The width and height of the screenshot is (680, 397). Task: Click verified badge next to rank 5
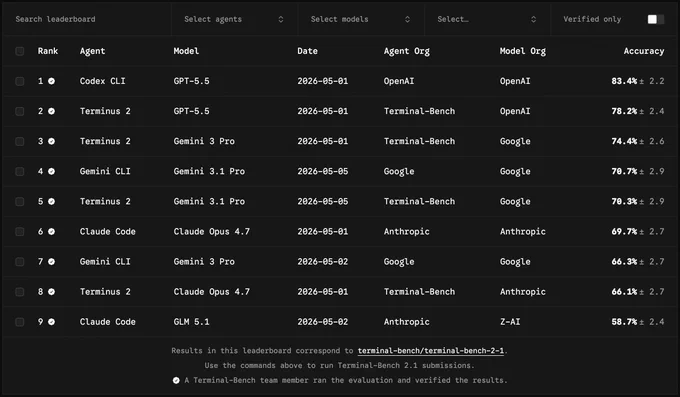[x=51, y=201]
